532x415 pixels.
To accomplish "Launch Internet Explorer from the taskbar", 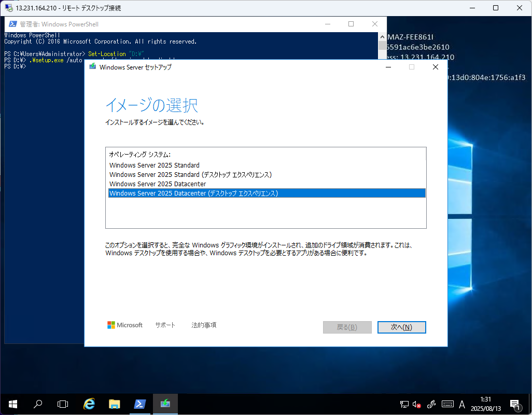I will pos(89,404).
